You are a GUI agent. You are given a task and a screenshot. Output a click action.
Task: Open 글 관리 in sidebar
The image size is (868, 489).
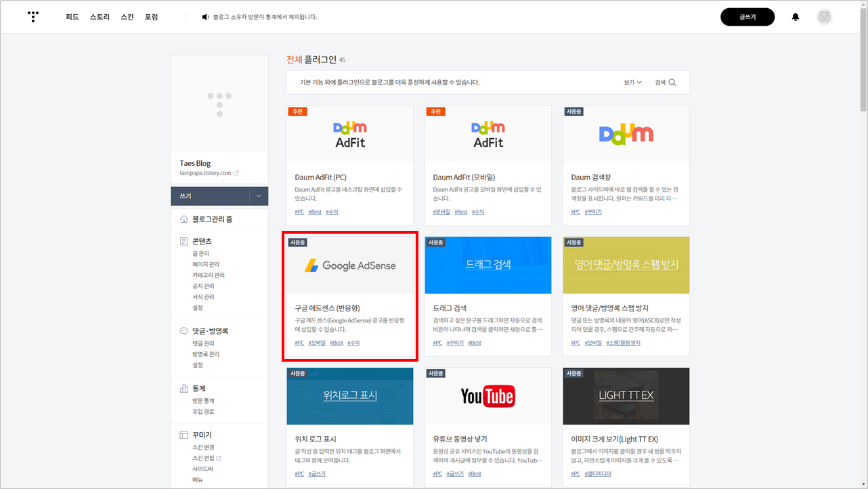[x=201, y=253]
